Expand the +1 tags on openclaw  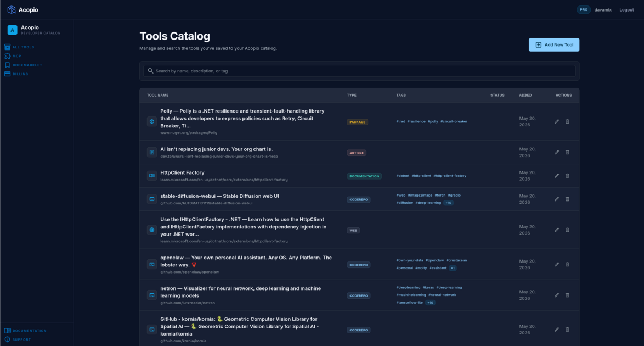453,268
